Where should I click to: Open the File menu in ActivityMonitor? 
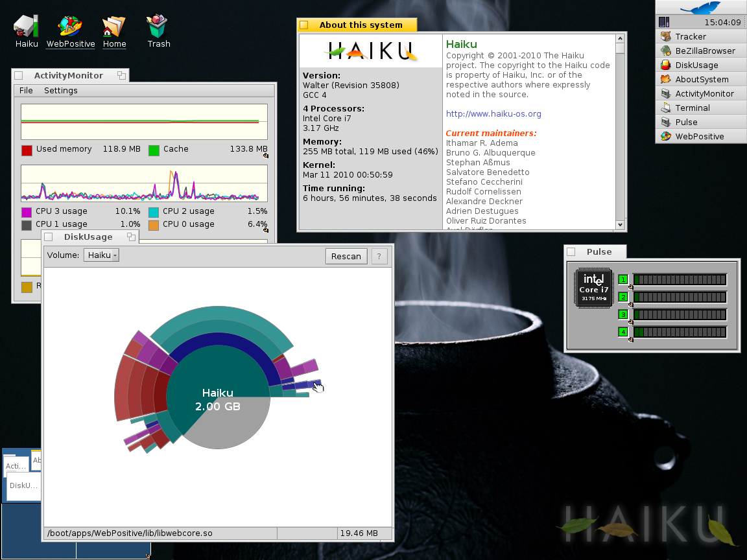tap(26, 91)
